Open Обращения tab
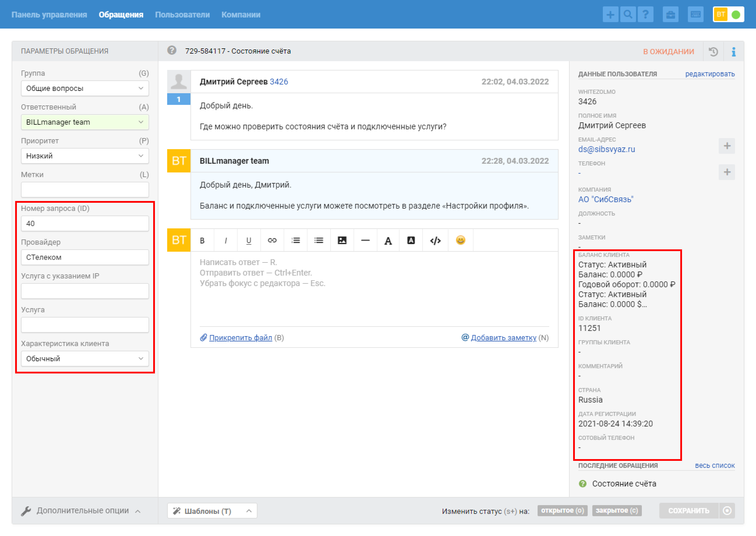Viewport: 756px width, 536px height. click(x=121, y=15)
